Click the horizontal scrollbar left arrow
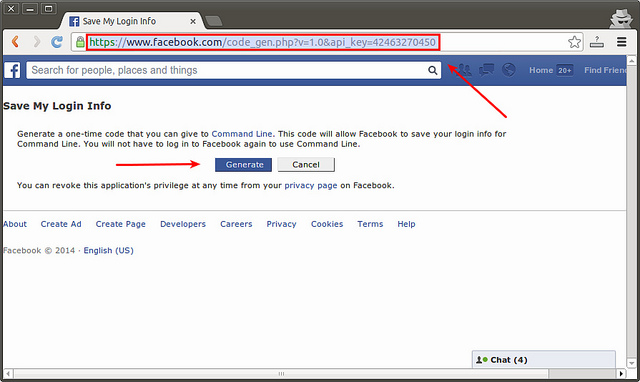Viewport: 640px width, 382px height. click(x=8, y=373)
